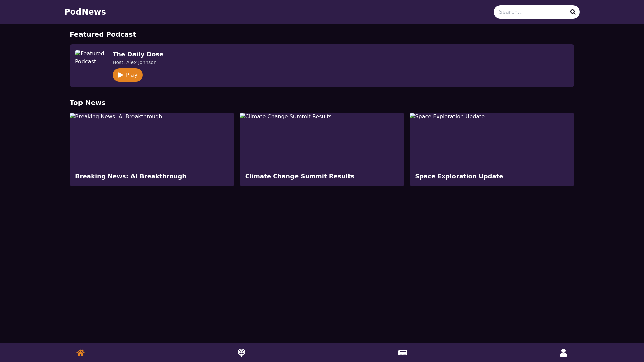Image resolution: width=644 pixels, height=362 pixels.
Task: Click the Space Exploration Update card image area
Action: [492, 141]
